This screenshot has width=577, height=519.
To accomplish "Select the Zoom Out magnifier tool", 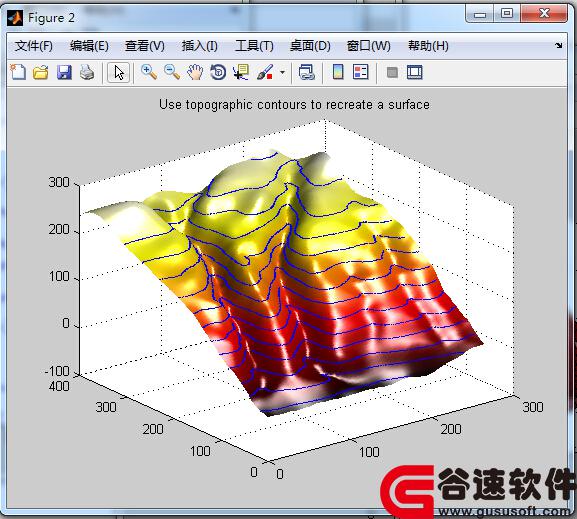I will click(172, 72).
